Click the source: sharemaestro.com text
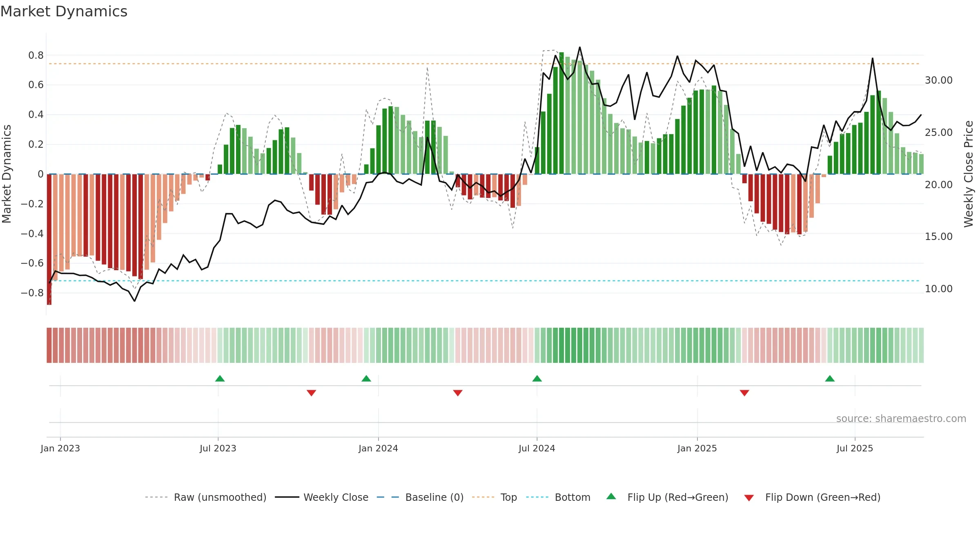Viewport: 980px width, 551px height. click(901, 419)
